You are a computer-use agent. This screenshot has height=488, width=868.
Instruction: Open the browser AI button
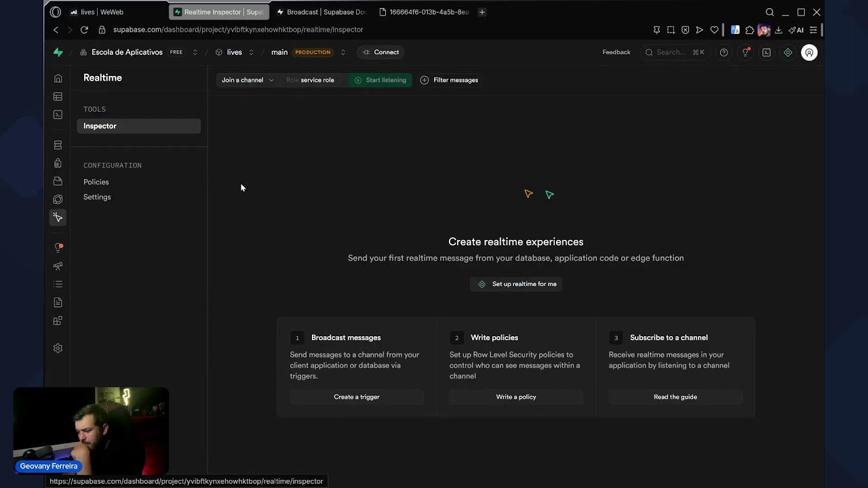tap(796, 30)
